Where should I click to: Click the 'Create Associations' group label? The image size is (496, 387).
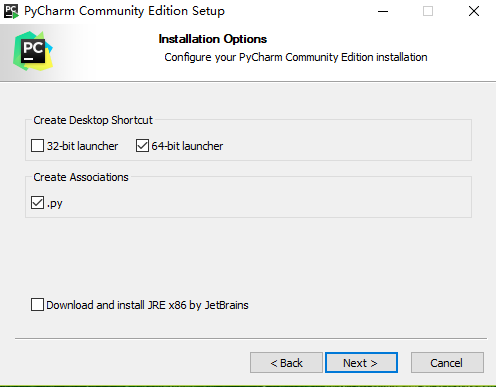point(81,177)
